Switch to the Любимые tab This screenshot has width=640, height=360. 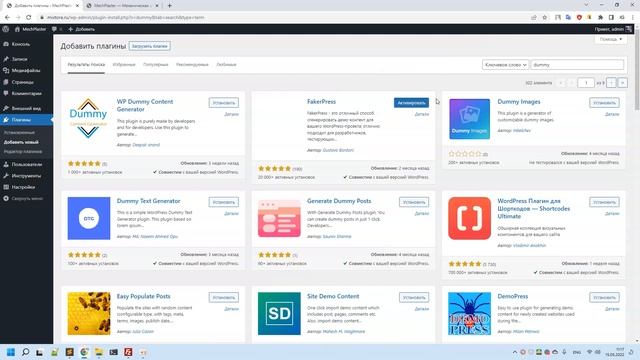[x=226, y=64]
